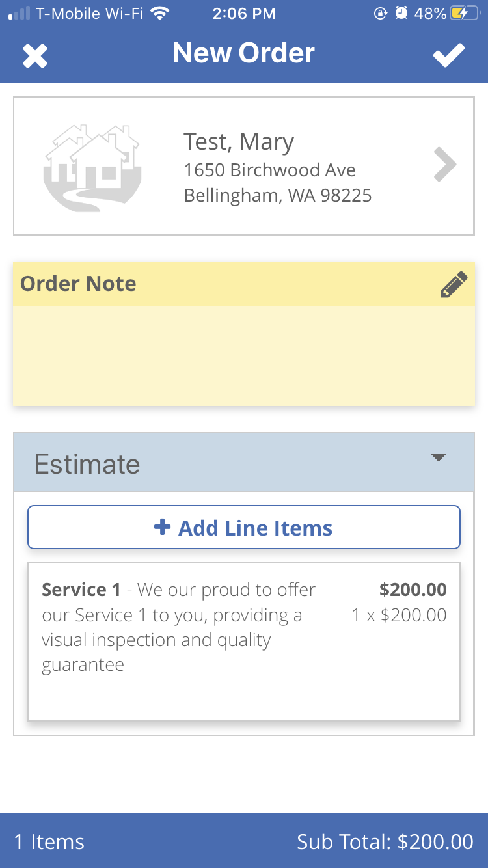Image resolution: width=488 pixels, height=868 pixels.
Task: Confirm order with checkmark icon
Action: coord(449,55)
